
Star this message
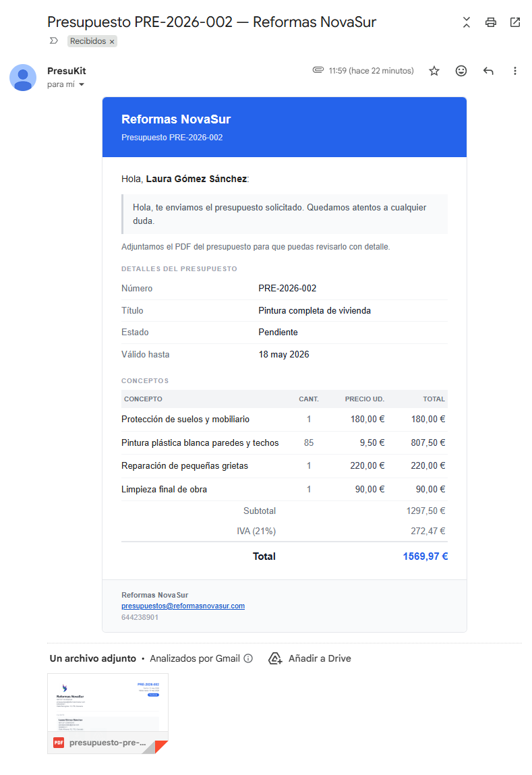[x=434, y=71]
